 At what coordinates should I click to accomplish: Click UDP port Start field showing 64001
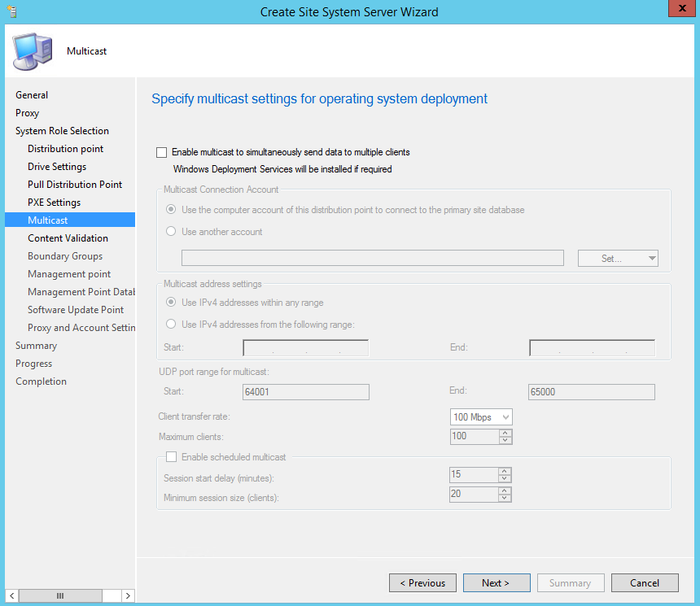[x=306, y=392]
